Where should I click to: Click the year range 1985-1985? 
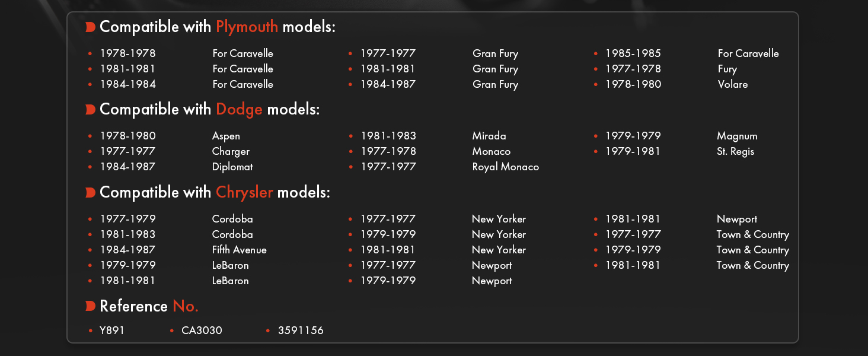point(633,53)
